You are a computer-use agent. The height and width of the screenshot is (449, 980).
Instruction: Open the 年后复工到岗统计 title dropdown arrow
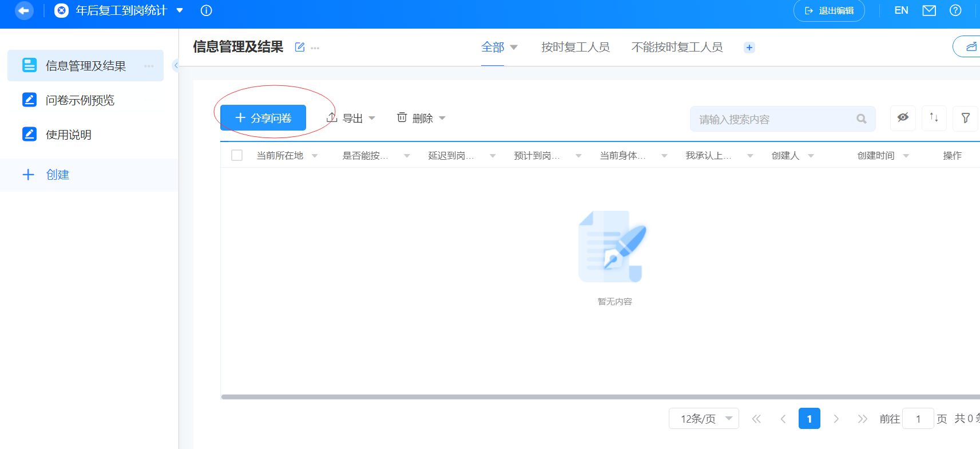click(180, 10)
